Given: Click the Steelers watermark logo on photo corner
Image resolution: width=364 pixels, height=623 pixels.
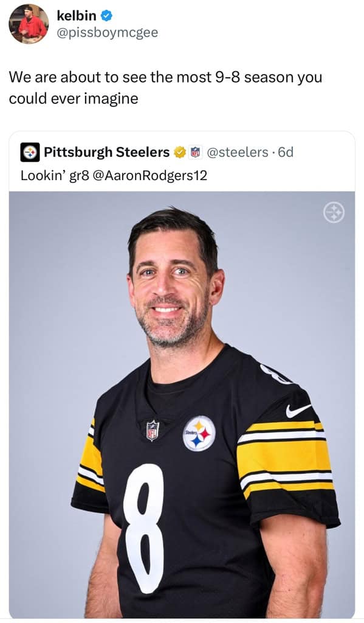Looking at the screenshot, I should coord(334,212).
